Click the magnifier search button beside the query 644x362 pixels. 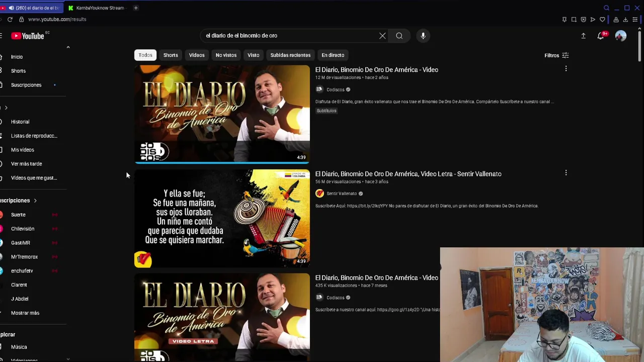[x=399, y=36]
